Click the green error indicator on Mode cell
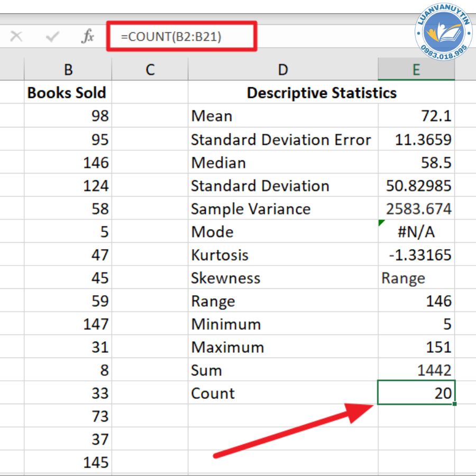Viewport: 476px width, 476px height. tap(382, 223)
